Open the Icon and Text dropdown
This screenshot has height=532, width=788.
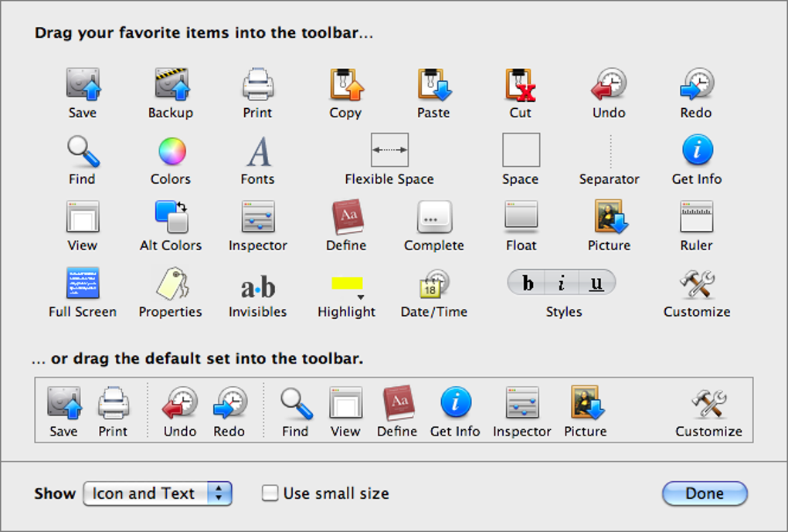click(x=158, y=493)
